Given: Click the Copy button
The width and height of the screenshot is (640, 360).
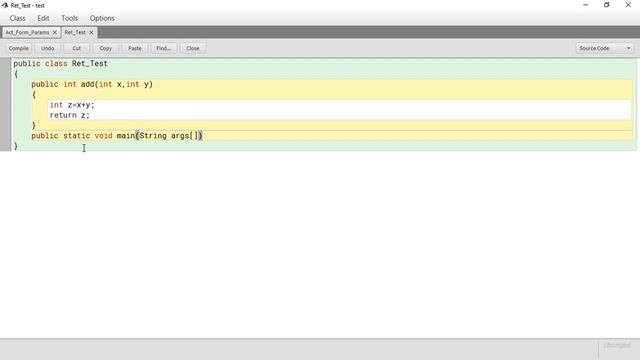Looking at the screenshot, I should pyautogui.click(x=105, y=48).
